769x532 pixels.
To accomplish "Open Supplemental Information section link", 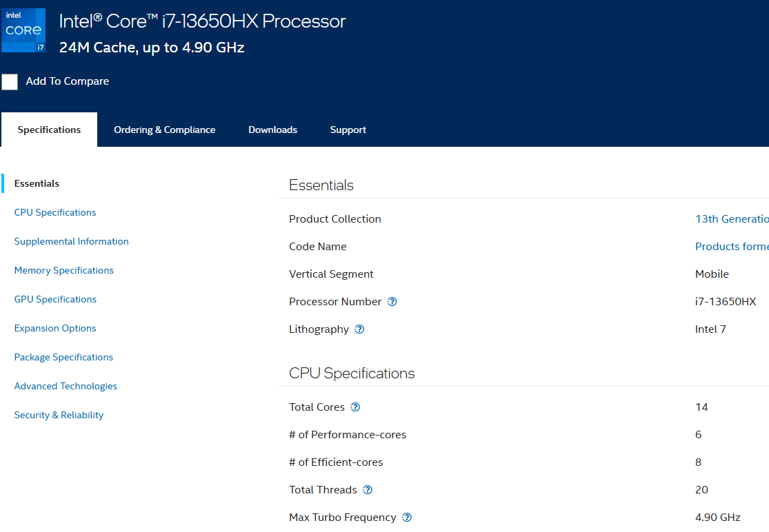I will pos(71,241).
